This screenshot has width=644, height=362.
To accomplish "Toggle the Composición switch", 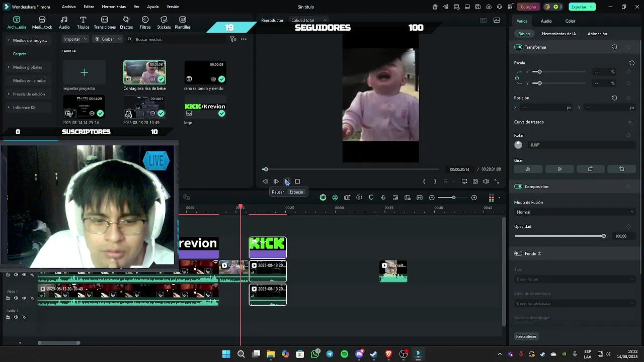I will coord(518,187).
